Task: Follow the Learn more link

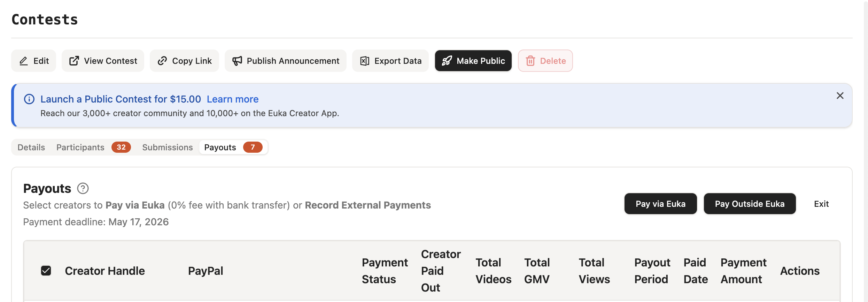Action: pos(233,99)
